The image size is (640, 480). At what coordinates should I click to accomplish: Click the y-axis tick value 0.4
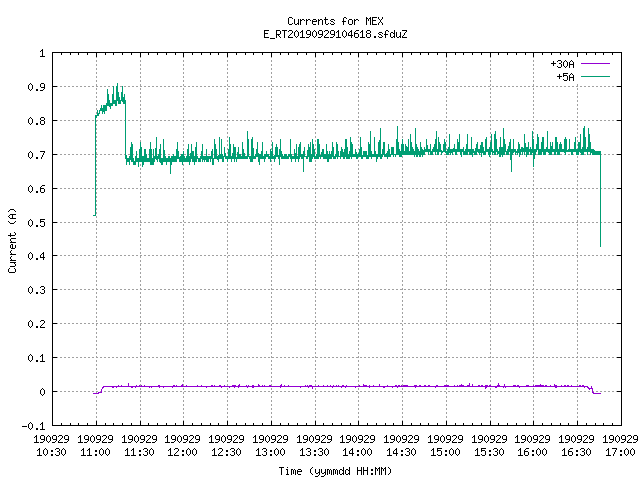click(36, 256)
